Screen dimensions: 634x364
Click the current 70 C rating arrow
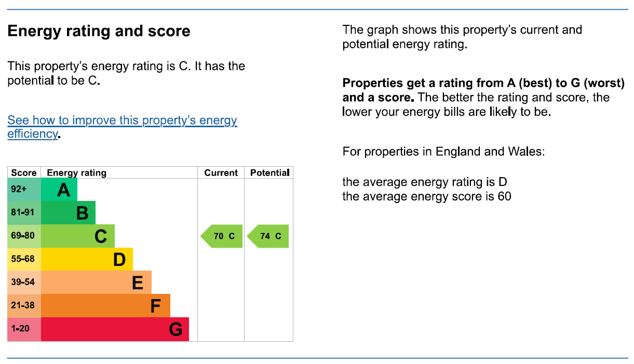221,236
